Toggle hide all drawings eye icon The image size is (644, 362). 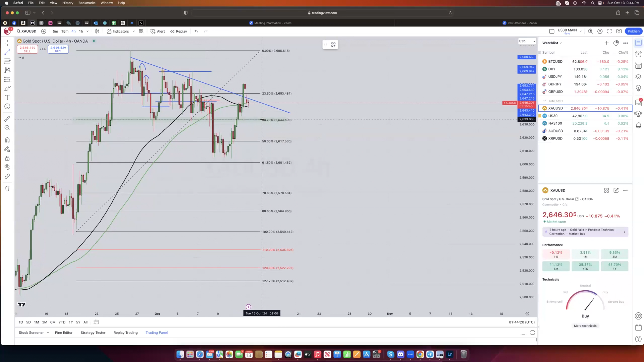coord(7,167)
